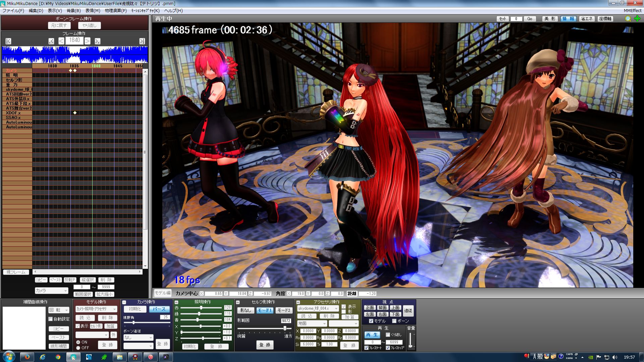Open the empty dropdown right of 地面
The width and height of the screenshot is (644, 362).
343,323
